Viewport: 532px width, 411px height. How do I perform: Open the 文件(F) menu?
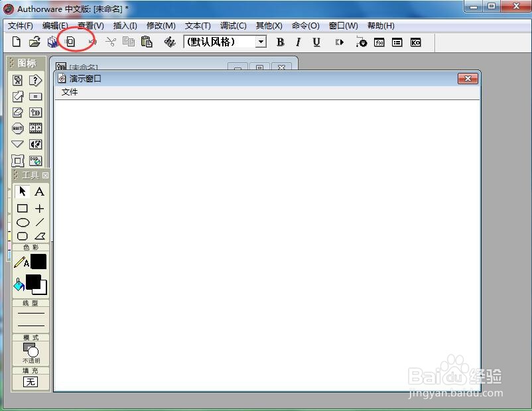click(x=21, y=26)
